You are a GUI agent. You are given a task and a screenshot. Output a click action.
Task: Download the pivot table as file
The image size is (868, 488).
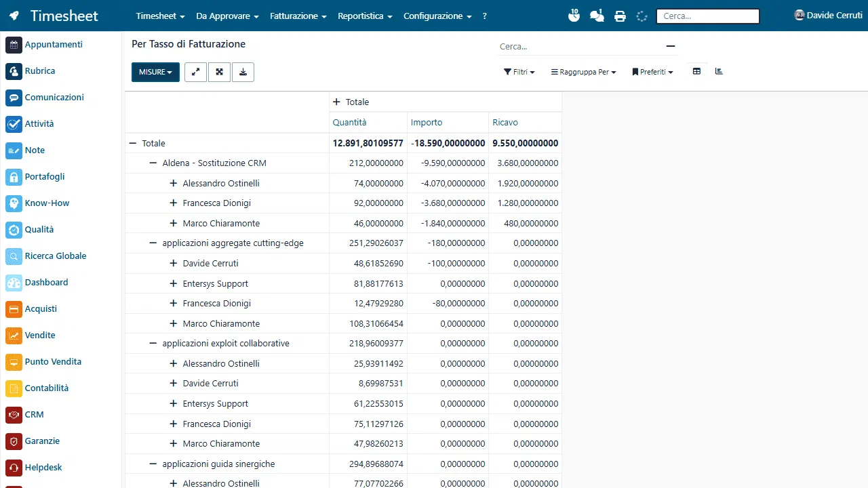tap(243, 72)
